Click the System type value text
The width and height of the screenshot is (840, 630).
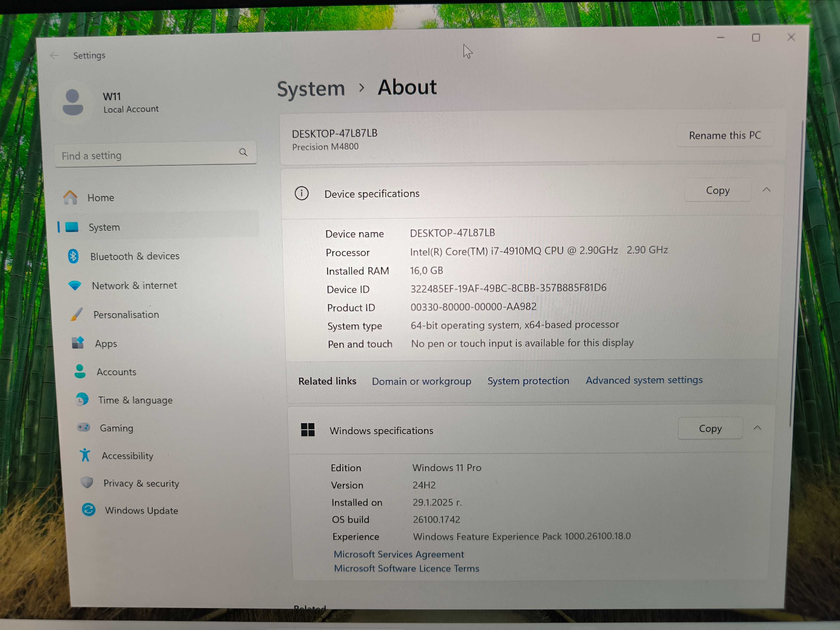pyautogui.click(x=515, y=325)
